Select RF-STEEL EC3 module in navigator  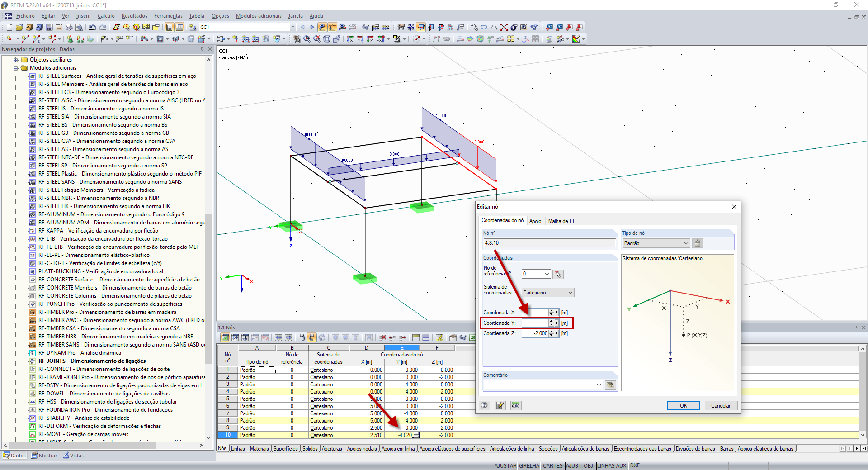tap(108, 92)
